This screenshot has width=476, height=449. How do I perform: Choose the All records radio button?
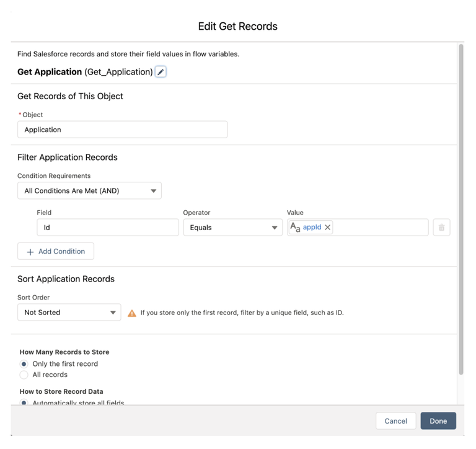pos(24,375)
